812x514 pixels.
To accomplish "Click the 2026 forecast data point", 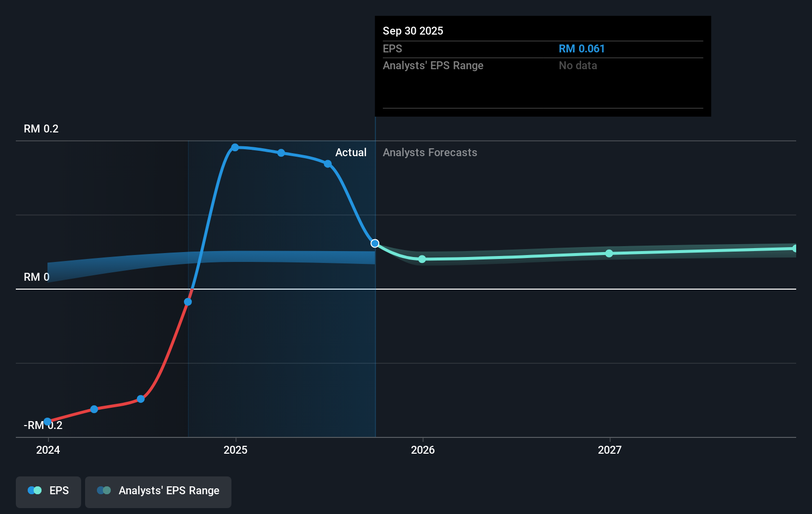I will [x=422, y=259].
